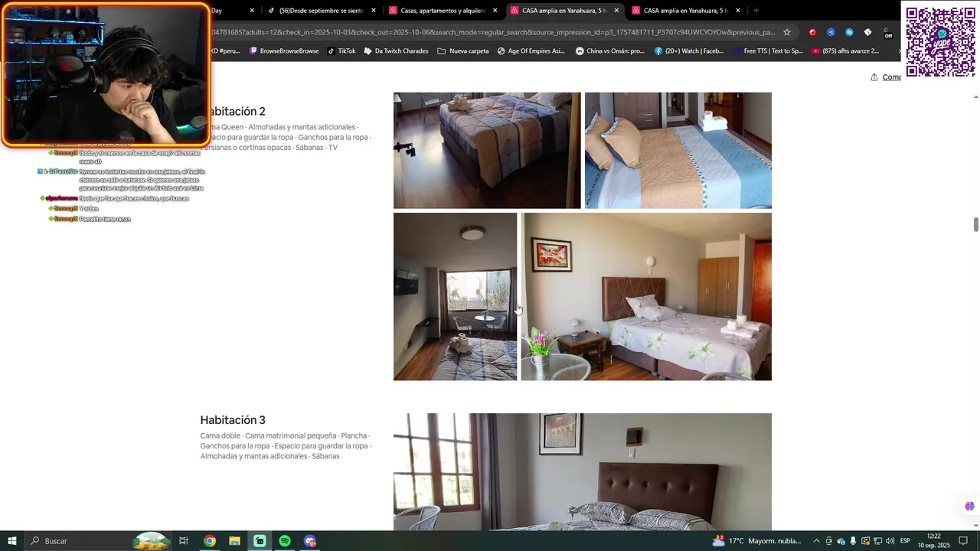Close the TikTok 'Desde septiembre' tab
The width and height of the screenshot is (980, 551).
point(374,11)
